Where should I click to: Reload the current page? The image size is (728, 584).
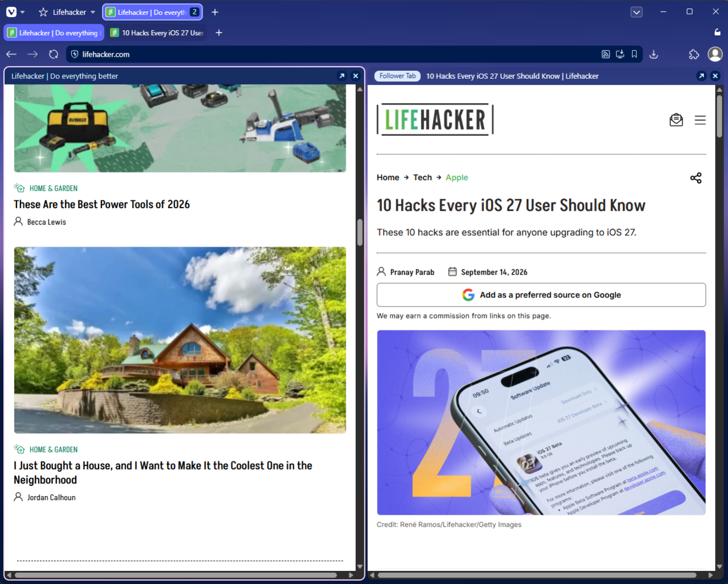pyautogui.click(x=54, y=54)
